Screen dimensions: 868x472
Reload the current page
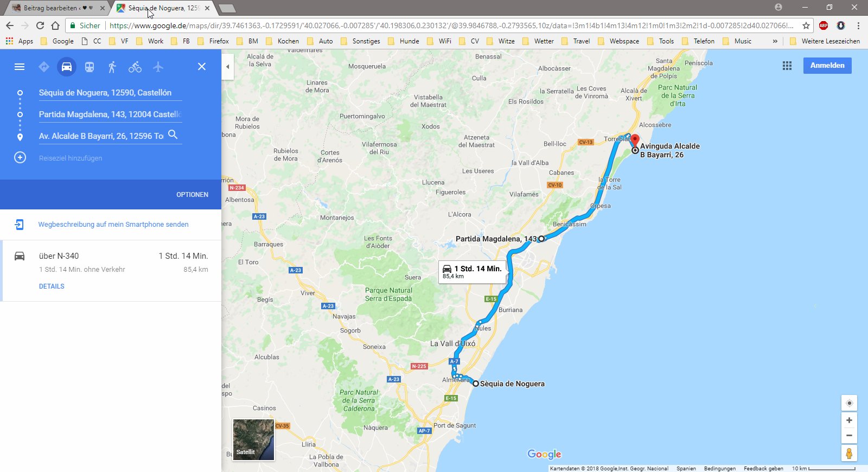[40, 25]
